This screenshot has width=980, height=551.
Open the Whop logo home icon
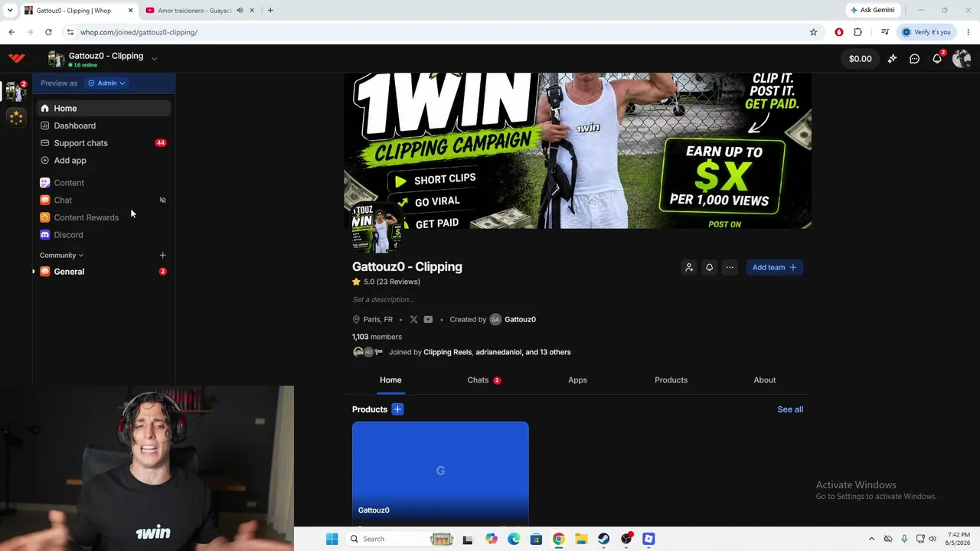(x=16, y=58)
